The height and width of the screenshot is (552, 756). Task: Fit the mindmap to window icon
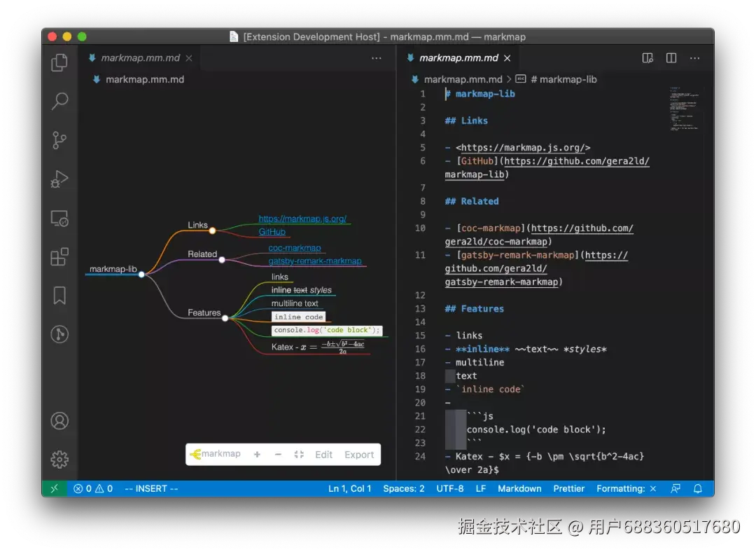point(299,455)
